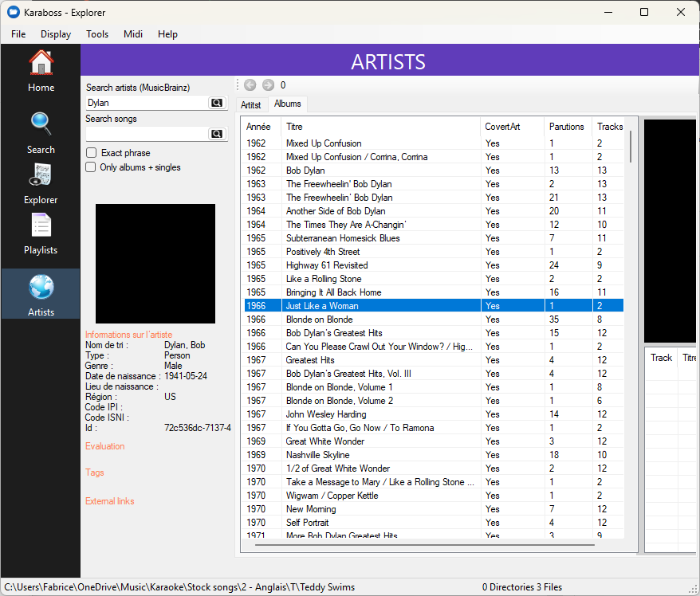Go back with the left arrow button
Screen dimensions: 700x596
[250, 85]
